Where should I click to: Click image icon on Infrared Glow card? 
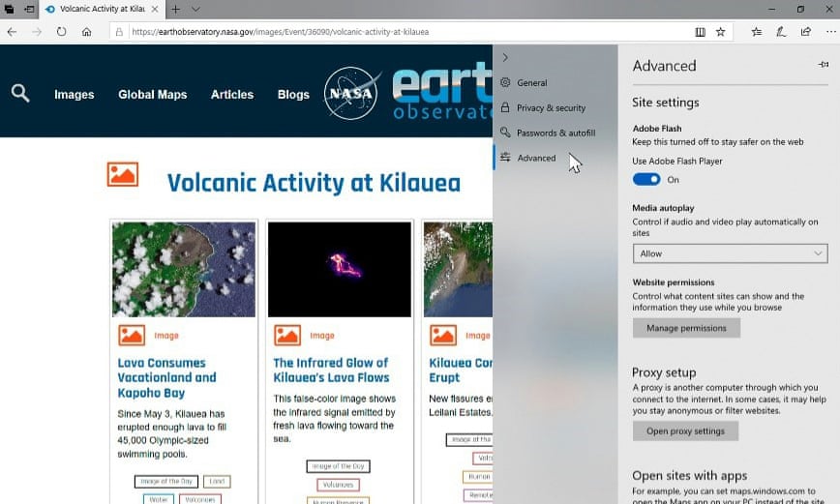(x=287, y=336)
